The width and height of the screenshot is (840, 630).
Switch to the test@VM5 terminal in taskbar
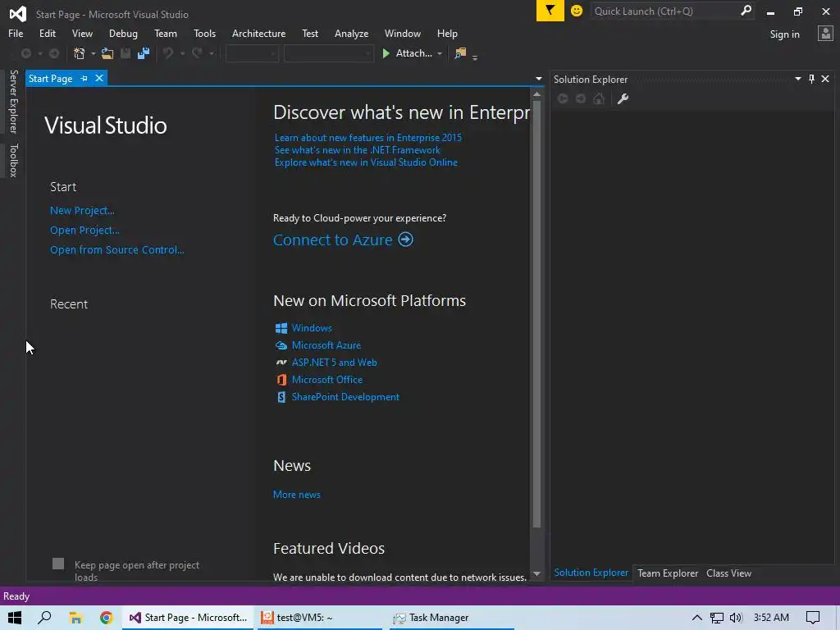click(319, 618)
